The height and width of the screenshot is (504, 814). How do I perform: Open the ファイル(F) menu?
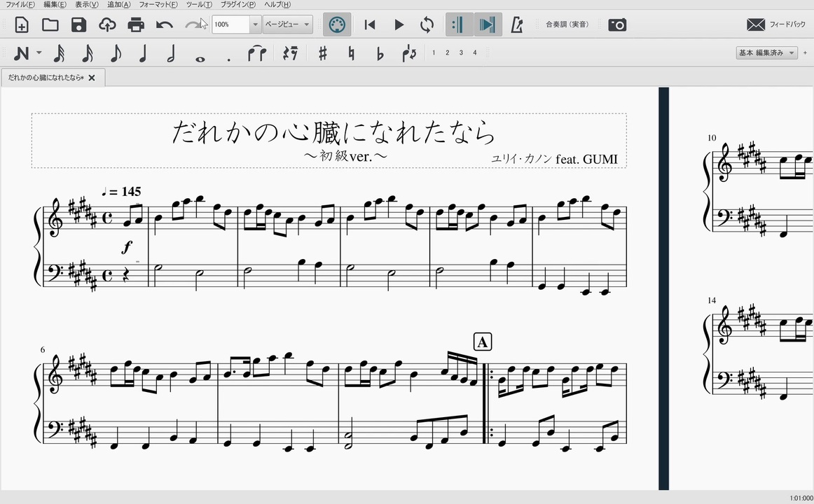(x=20, y=4)
